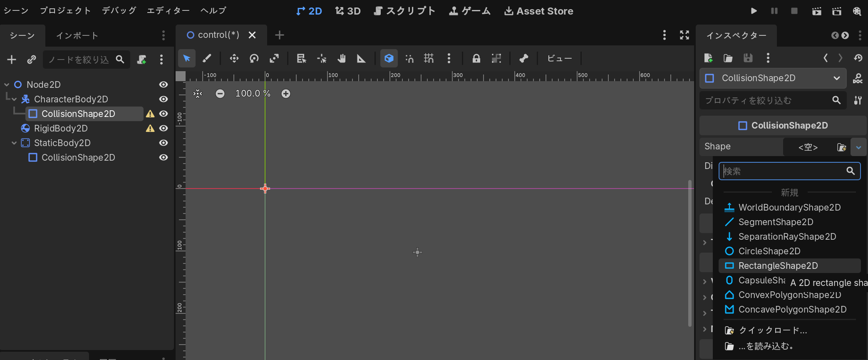Toggle distraction-free mode
Image resolution: width=868 pixels, height=360 pixels.
click(x=684, y=35)
